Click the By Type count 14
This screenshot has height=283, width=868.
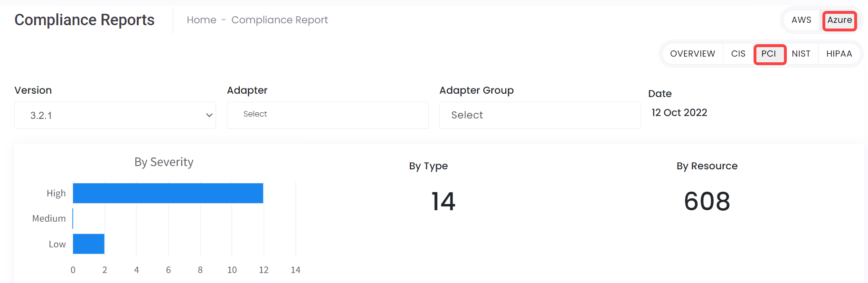[x=443, y=201]
